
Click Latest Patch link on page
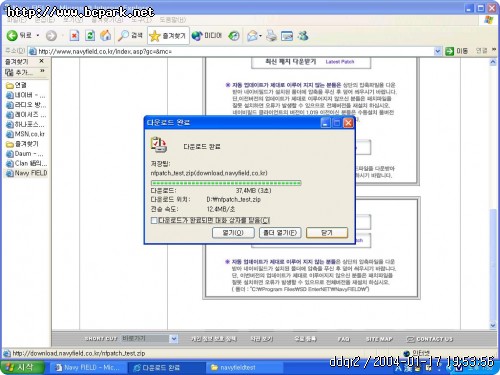(340, 62)
